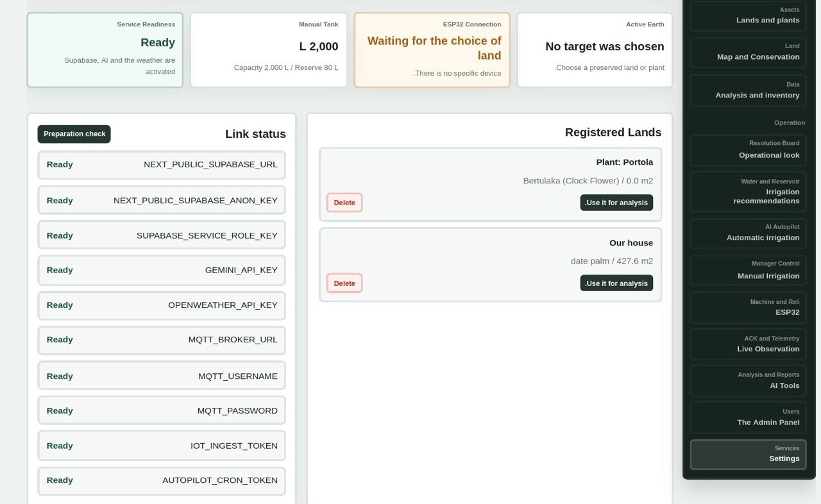Viewport: 821px width, 504px height.
Task: Click the Active Earth card
Action: (x=595, y=50)
